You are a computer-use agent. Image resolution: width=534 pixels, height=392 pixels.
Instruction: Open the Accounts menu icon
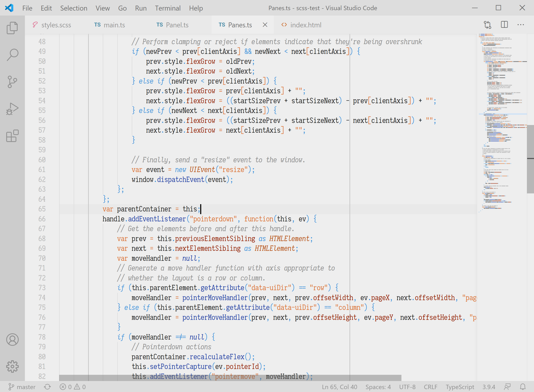click(x=12, y=339)
